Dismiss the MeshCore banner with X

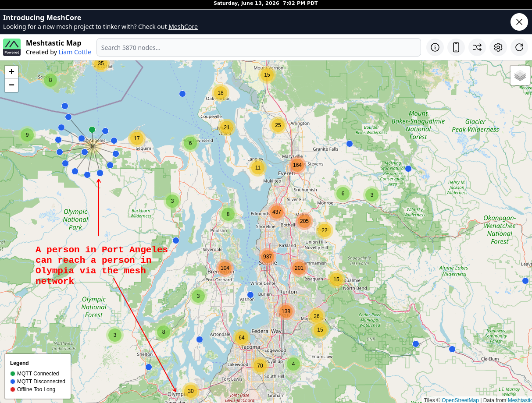click(519, 22)
